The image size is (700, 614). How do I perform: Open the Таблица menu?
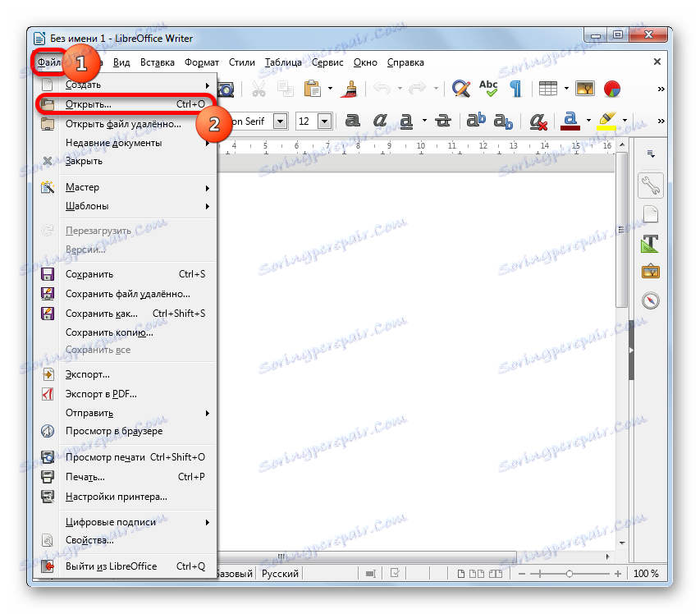point(283,62)
